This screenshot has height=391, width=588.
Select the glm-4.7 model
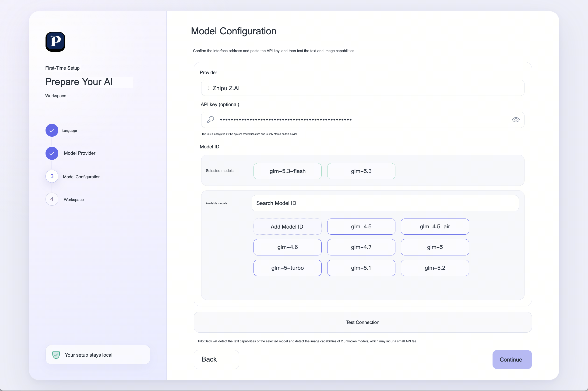(361, 247)
